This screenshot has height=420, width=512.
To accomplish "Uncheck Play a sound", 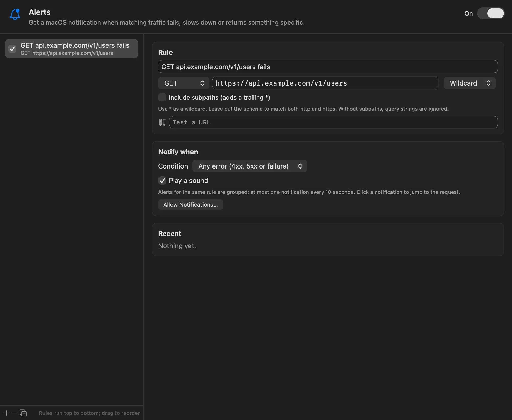I will [x=162, y=181].
